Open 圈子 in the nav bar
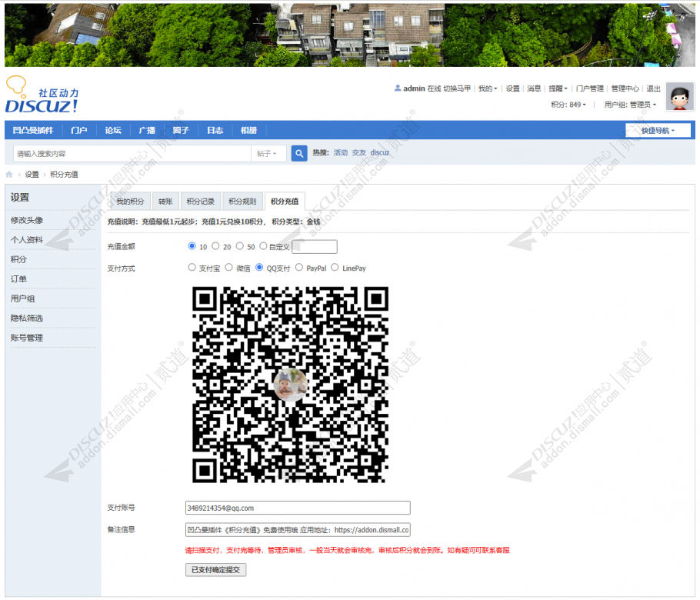 (x=181, y=130)
